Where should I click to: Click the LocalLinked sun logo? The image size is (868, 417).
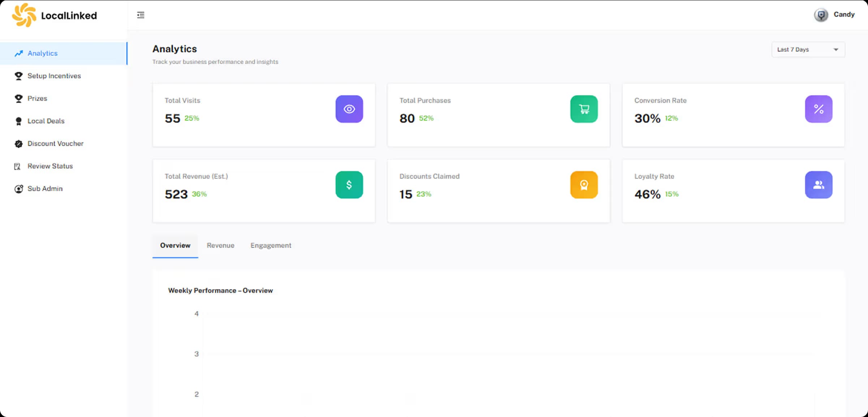24,15
